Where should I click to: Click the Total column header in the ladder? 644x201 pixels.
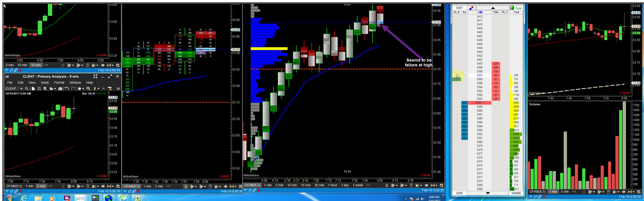point(516,12)
